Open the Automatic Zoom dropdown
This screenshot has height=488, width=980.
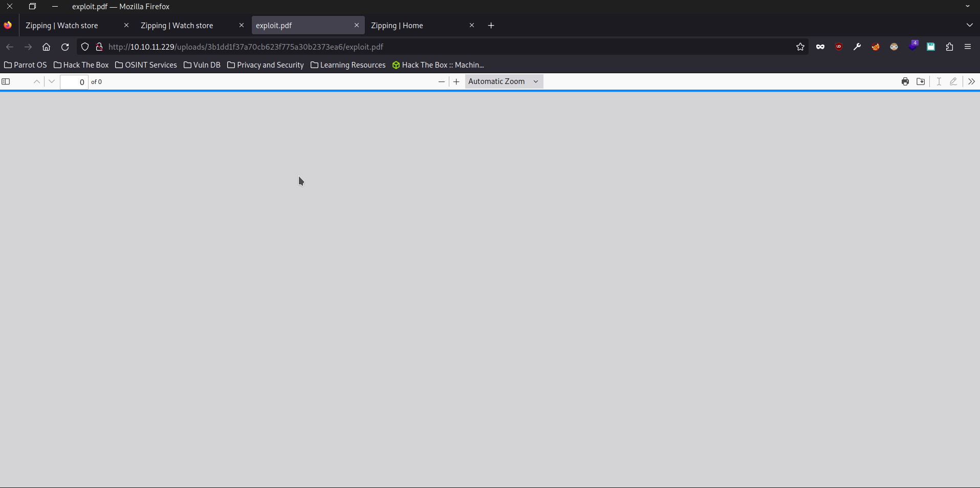[x=504, y=81]
